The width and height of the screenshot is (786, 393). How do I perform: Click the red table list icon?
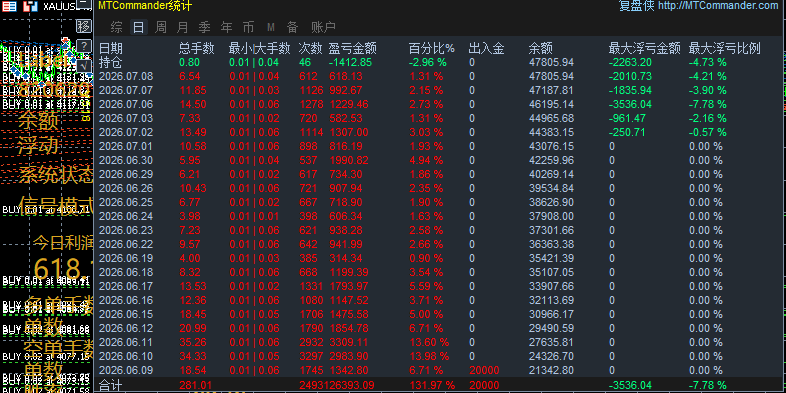(x=9, y=7)
